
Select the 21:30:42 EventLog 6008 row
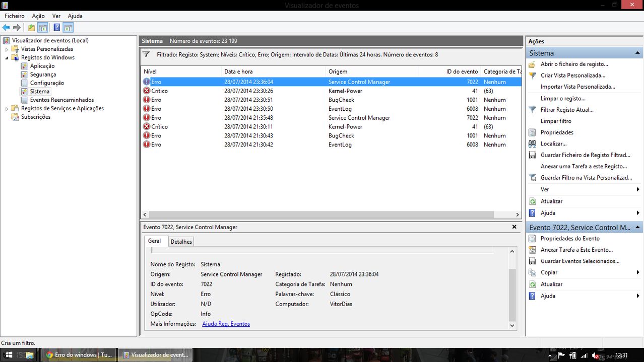coord(331,145)
